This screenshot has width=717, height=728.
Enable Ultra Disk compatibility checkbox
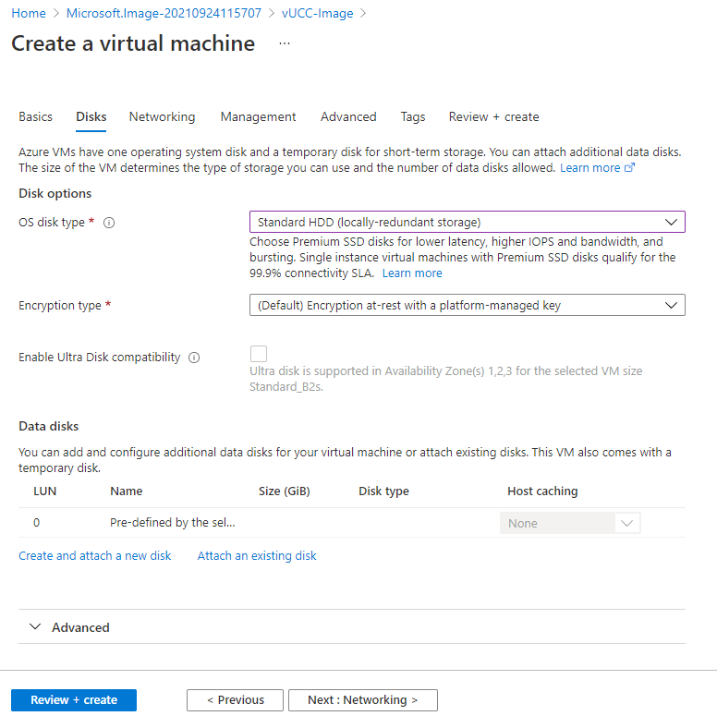coord(259,354)
